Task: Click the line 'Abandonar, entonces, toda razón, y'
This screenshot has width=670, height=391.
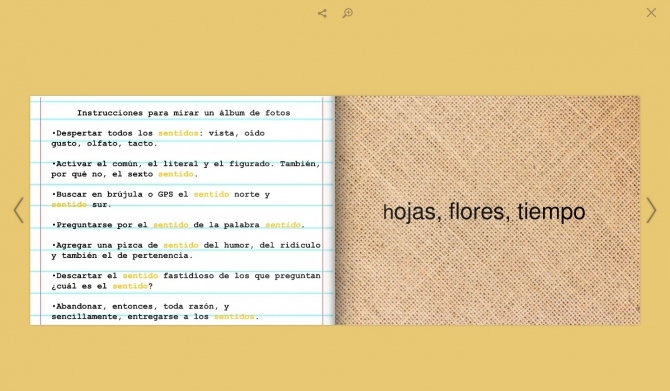Action: (x=140, y=306)
